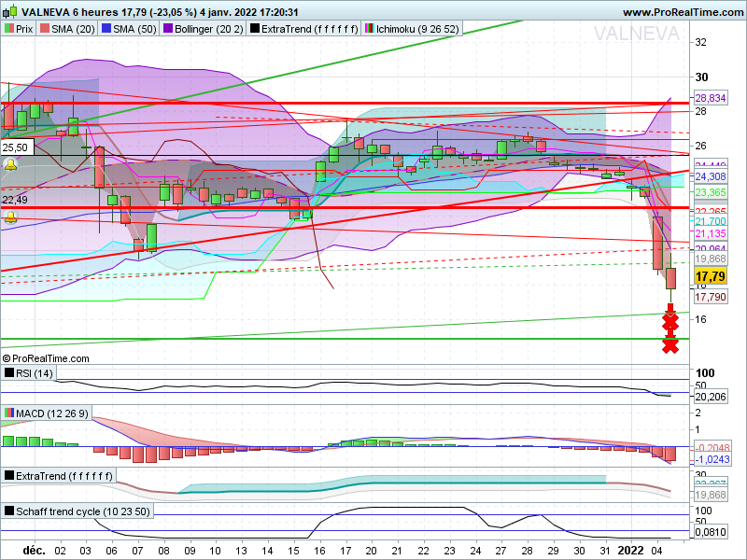747x560 pixels.
Task: Click the black square of the ExtraTrend panel
Action: [9, 475]
